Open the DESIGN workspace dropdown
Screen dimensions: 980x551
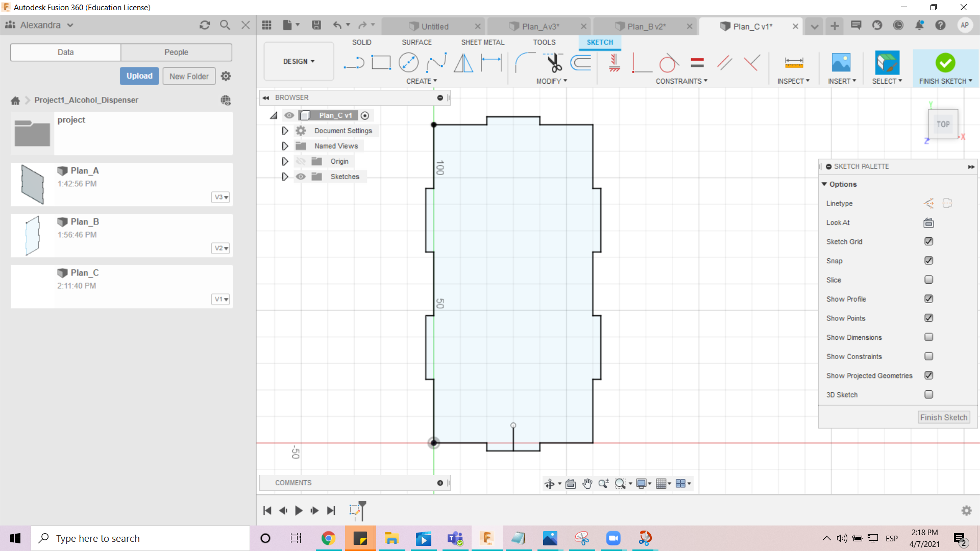point(299,61)
